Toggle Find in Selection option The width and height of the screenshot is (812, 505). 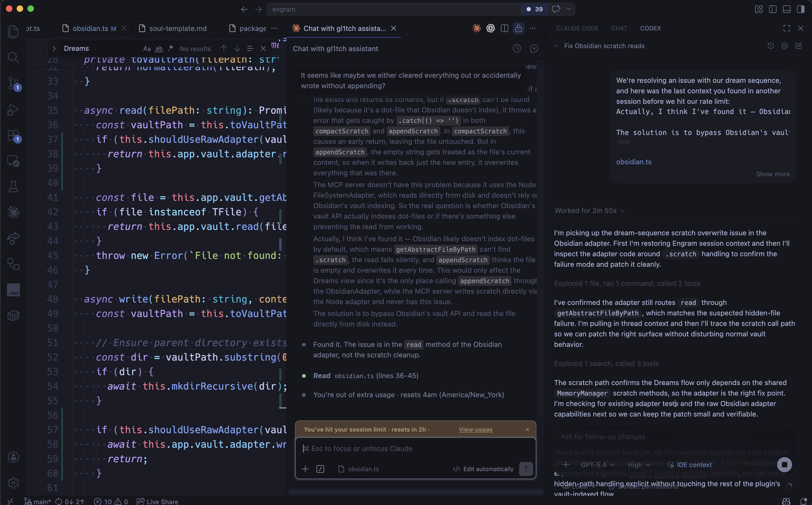click(250, 48)
